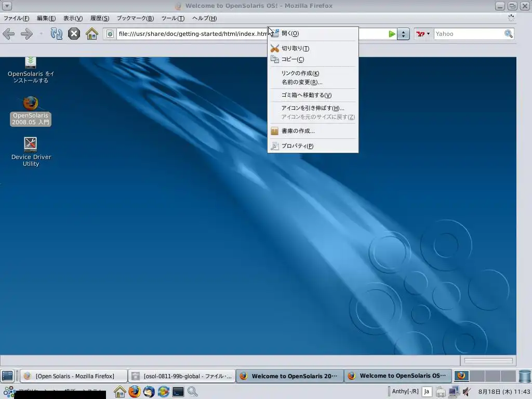532x399 pixels.
Task: Select 書庫の作成... menu entry
Action: coord(313,131)
